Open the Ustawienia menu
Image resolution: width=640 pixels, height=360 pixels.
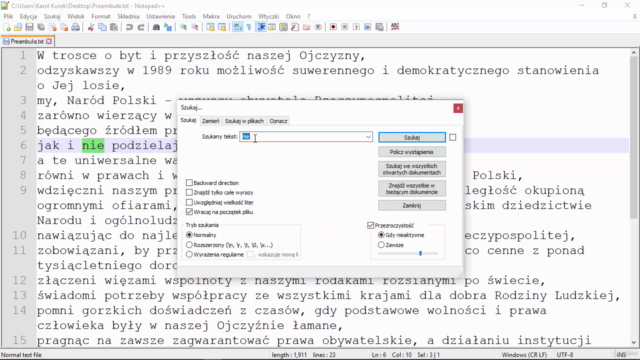[x=160, y=16]
